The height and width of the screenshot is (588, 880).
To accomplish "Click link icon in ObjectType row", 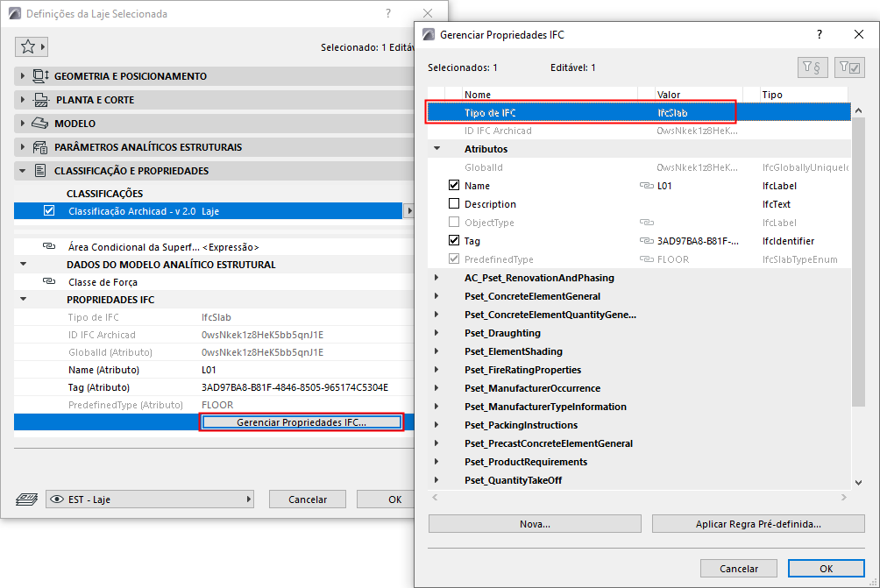I will tap(647, 223).
